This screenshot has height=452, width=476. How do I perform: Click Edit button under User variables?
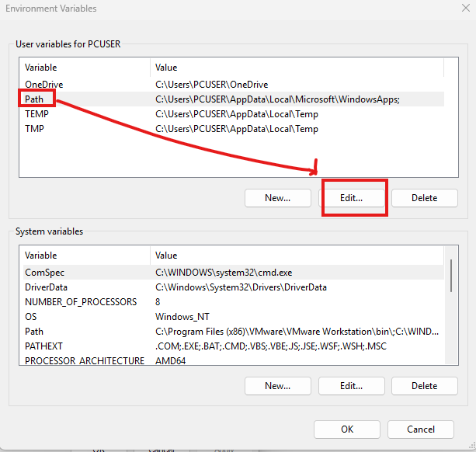pos(351,198)
